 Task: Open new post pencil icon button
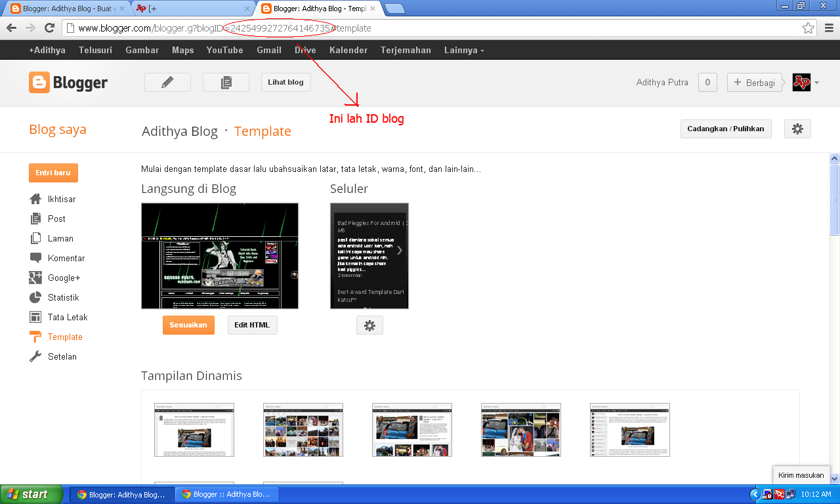(x=167, y=82)
